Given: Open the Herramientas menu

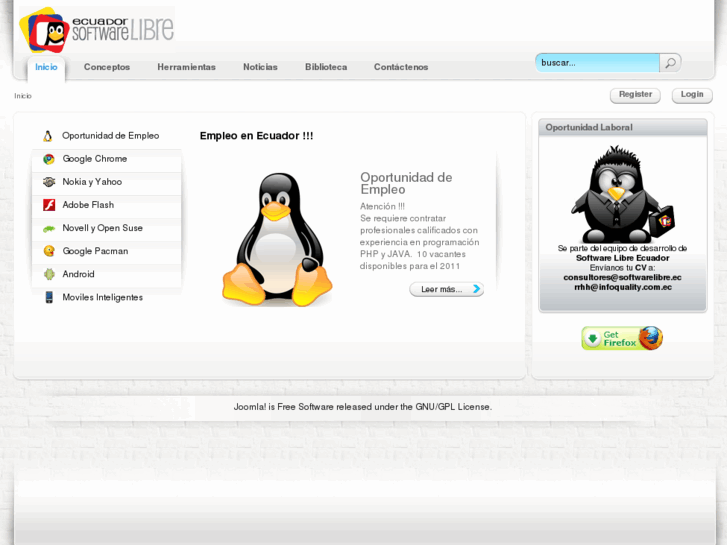Looking at the screenshot, I should [x=186, y=67].
